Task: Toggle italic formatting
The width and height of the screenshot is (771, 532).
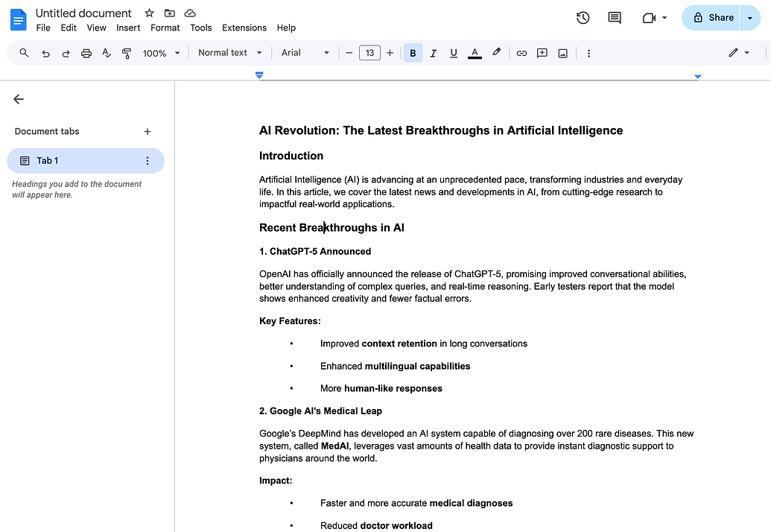Action: click(x=433, y=53)
